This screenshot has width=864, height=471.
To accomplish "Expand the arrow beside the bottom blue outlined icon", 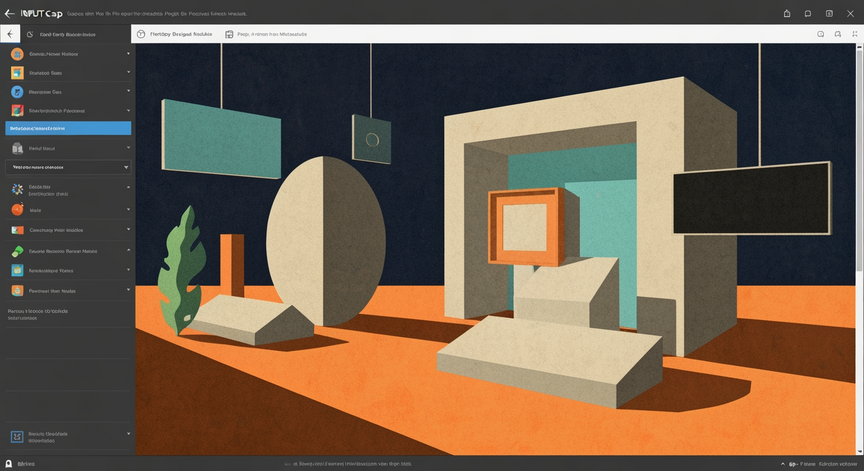I will pyautogui.click(x=128, y=434).
